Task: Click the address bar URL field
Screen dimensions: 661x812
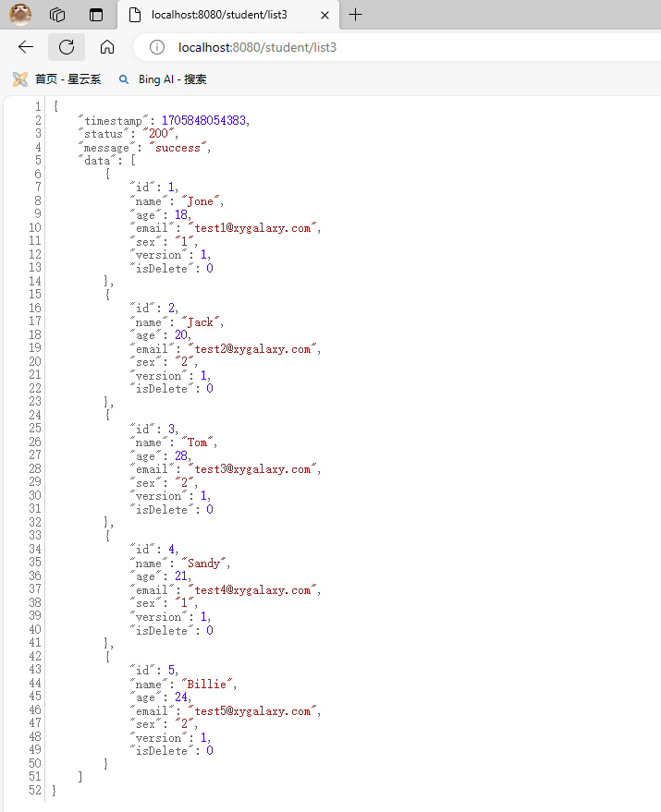Action: pos(370,47)
